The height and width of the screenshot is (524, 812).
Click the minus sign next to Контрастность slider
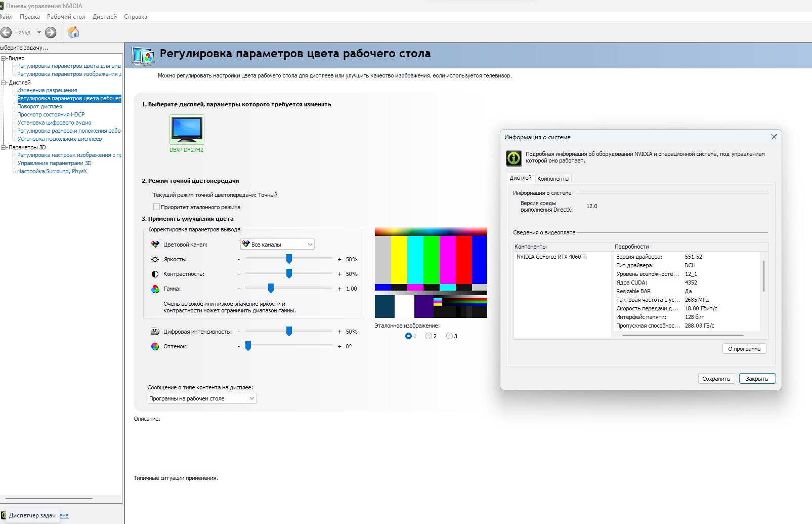click(x=239, y=274)
